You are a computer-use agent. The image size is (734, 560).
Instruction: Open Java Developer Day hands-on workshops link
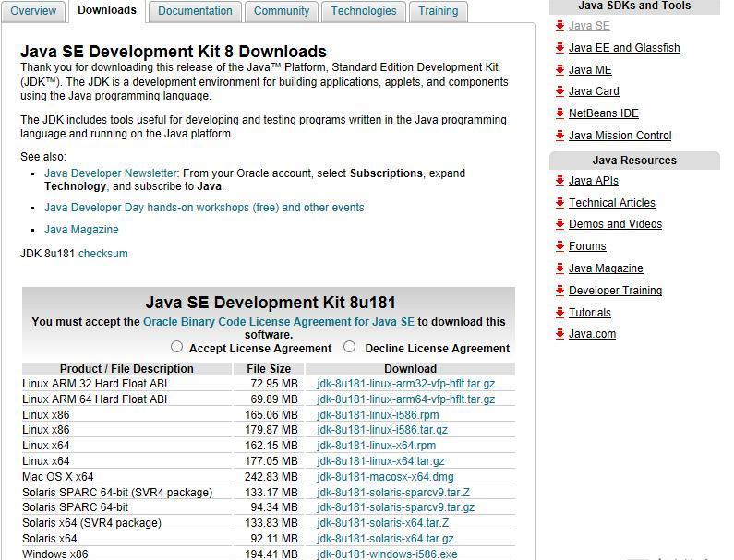pyautogui.click(x=204, y=208)
